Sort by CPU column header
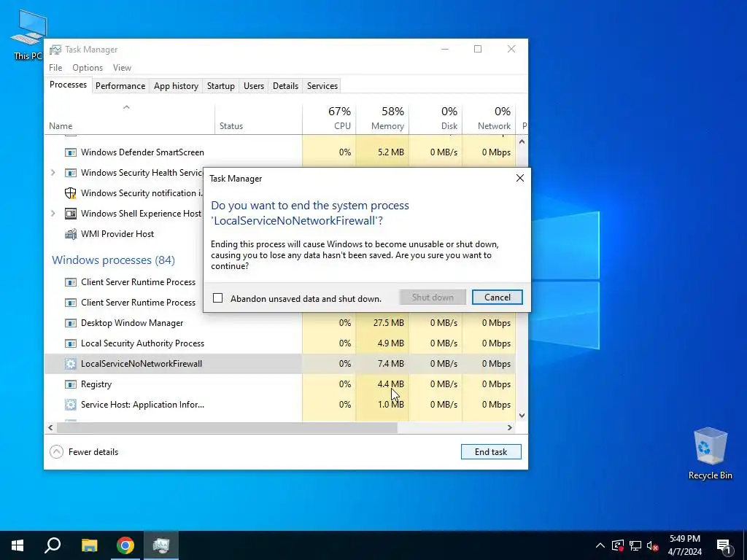This screenshot has width=747, height=560. point(329,118)
